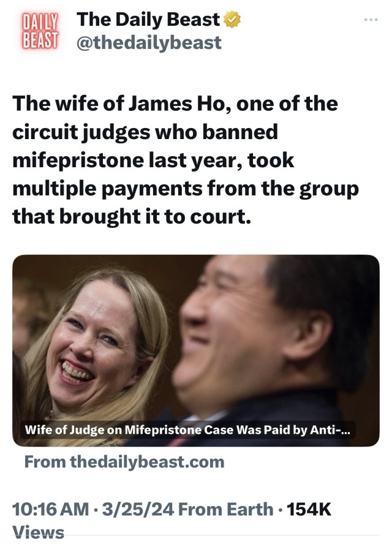The image size is (392, 549).
Task: Open the link preview card image
Action: (x=196, y=350)
